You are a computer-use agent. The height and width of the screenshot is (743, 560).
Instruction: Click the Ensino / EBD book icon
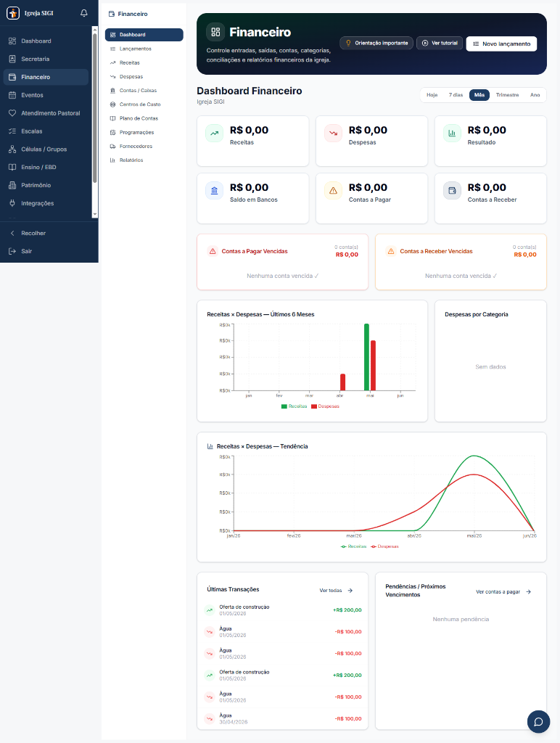point(12,168)
